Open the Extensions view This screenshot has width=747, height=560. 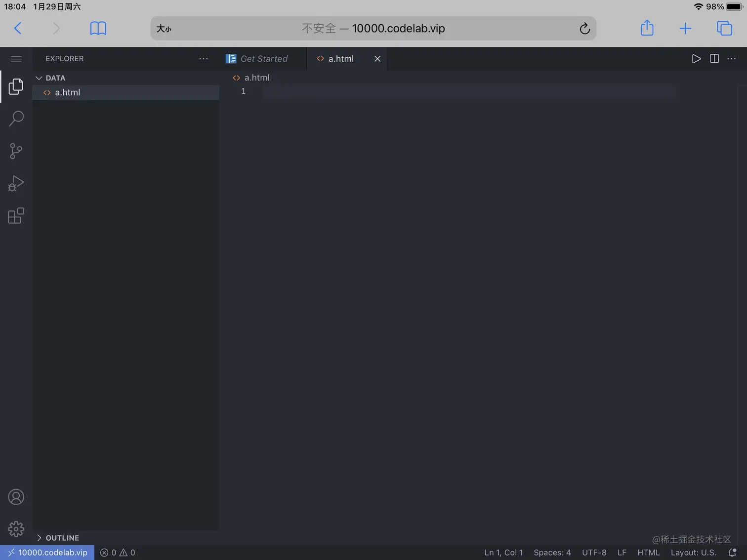(x=16, y=216)
